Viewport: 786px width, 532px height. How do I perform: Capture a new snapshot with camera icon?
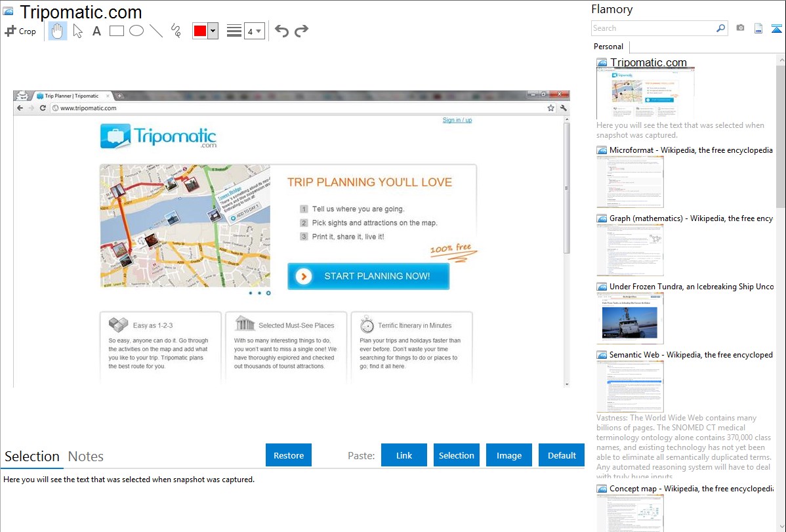pyautogui.click(x=740, y=28)
